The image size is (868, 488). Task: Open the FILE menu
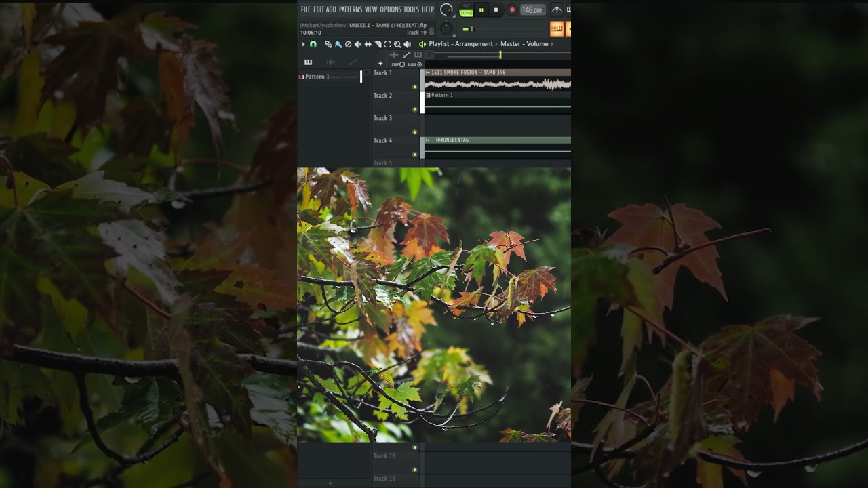pos(305,9)
